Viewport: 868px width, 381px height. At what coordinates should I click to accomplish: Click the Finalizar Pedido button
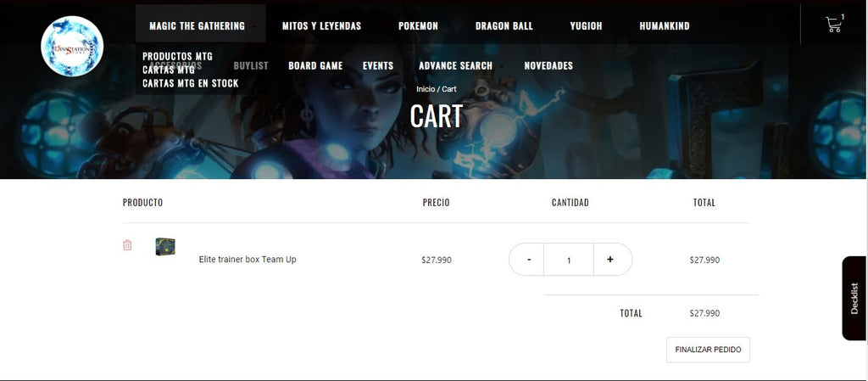coord(708,350)
